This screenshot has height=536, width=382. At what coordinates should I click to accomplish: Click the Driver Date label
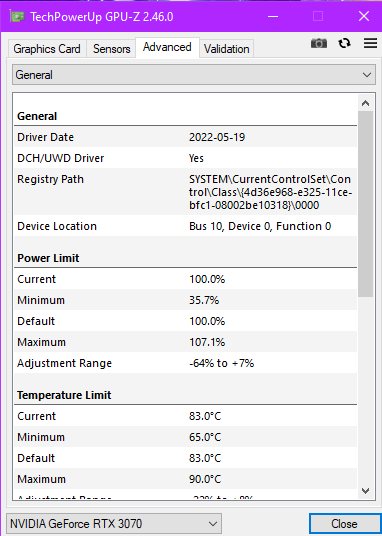(45, 137)
